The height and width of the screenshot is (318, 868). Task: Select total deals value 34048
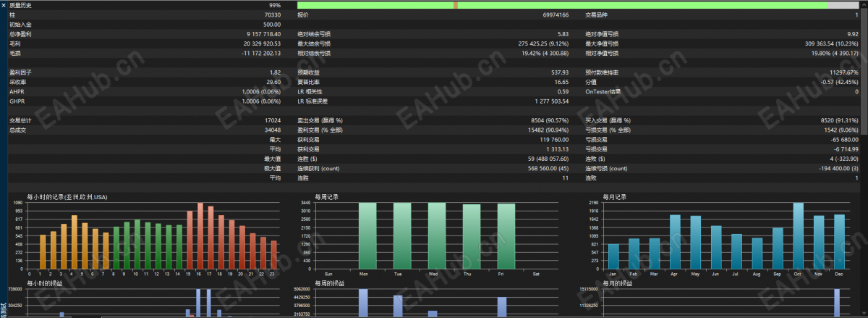[273, 130]
